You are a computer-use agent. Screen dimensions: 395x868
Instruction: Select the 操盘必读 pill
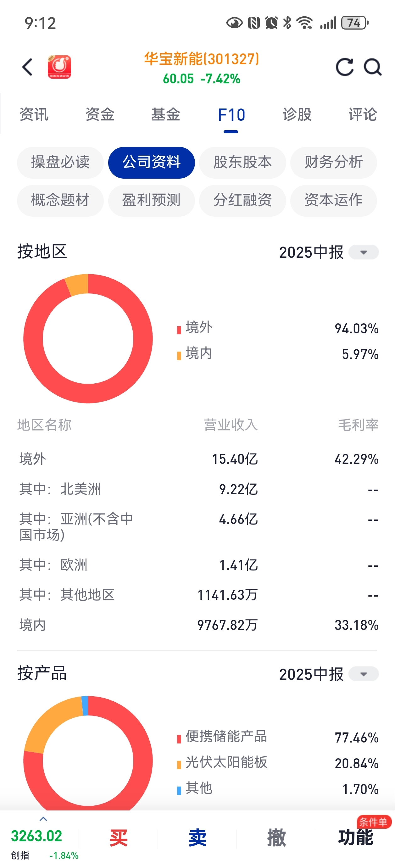pyautogui.click(x=60, y=162)
